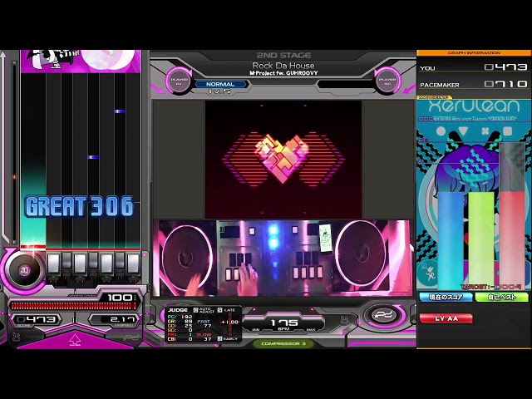This screenshot has height=399, width=532.
Task: Click the +1.00 timing offset value
Action: coord(230,322)
